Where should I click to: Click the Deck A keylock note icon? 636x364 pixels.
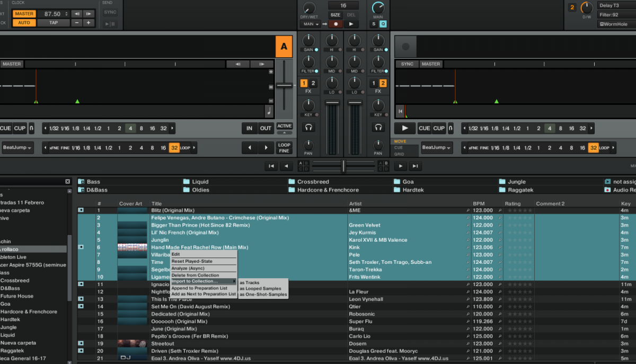[x=268, y=111]
